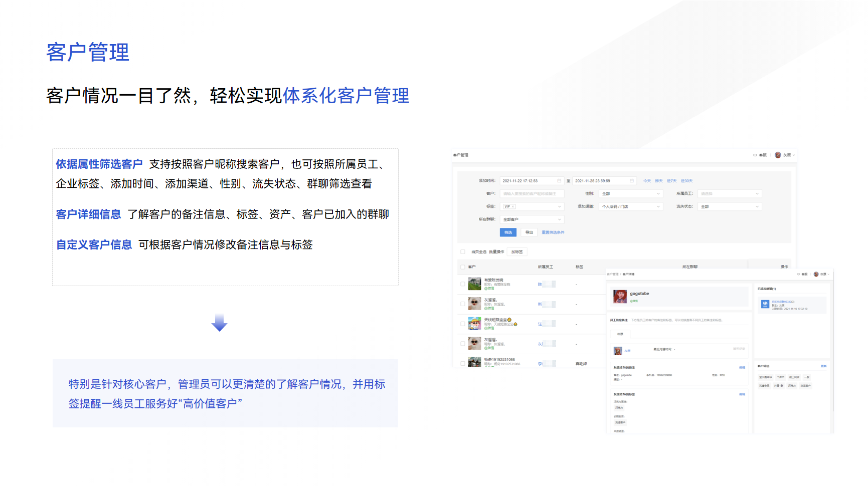The width and height of the screenshot is (868, 486).
Task: Click the gogotobe customer avatar
Action: (x=620, y=296)
